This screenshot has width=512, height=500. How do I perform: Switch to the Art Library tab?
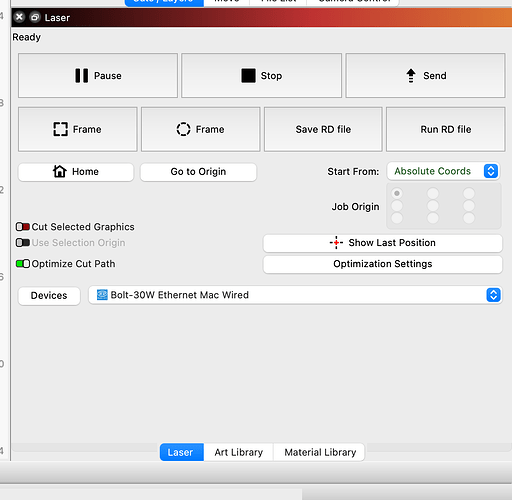coord(239,452)
